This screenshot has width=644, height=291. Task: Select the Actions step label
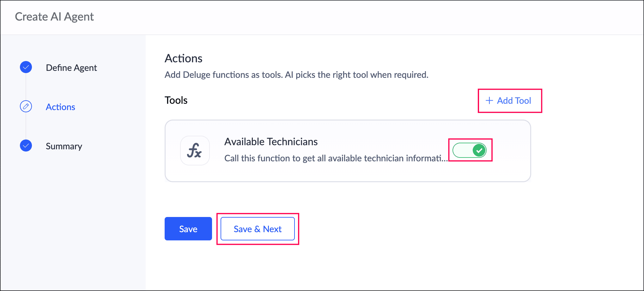60,107
